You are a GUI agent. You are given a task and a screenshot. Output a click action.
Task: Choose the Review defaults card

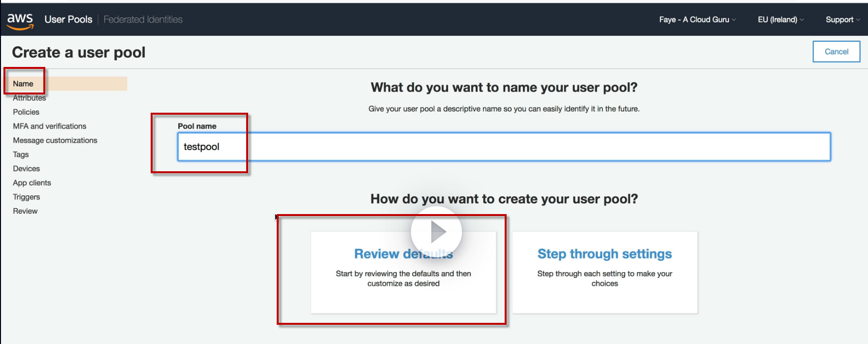pyautogui.click(x=403, y=272)
